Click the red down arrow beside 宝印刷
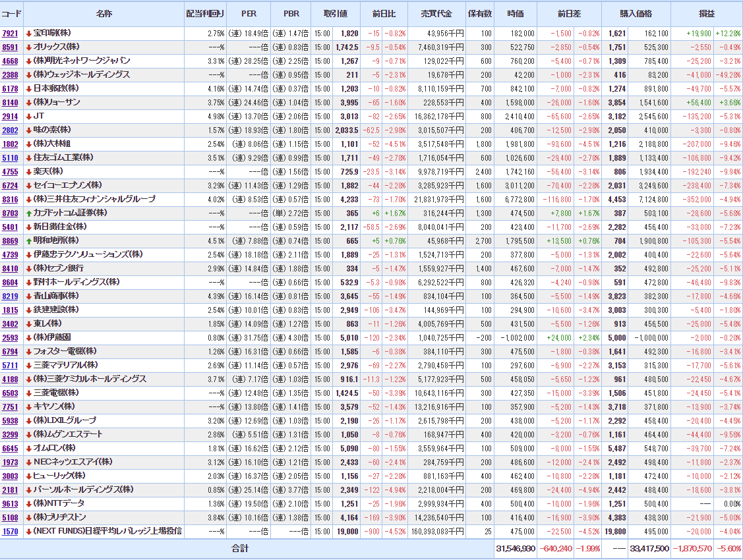Screen dimensions: 743x560 [28, 33]
